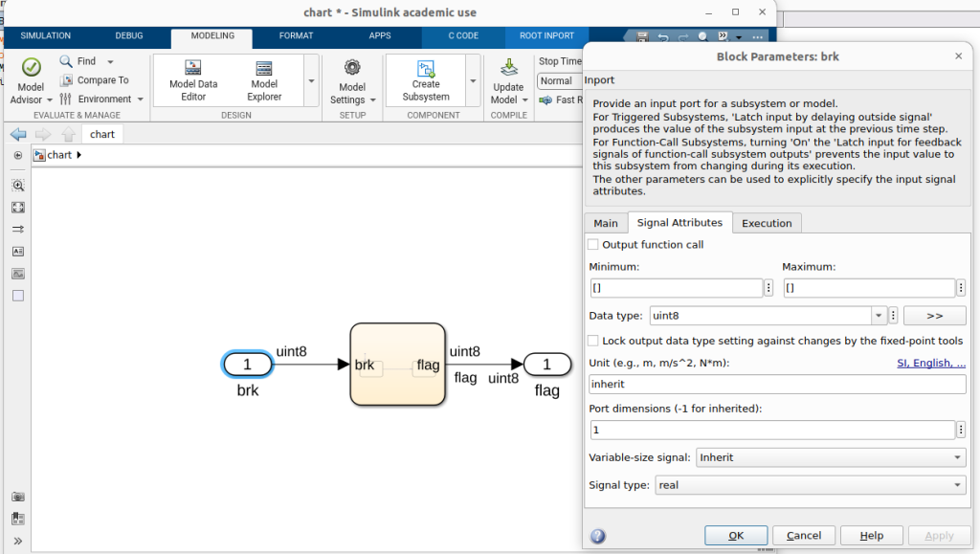Select the Stateflow chart block
Viewport: 980px width, 554px height.
397,365
